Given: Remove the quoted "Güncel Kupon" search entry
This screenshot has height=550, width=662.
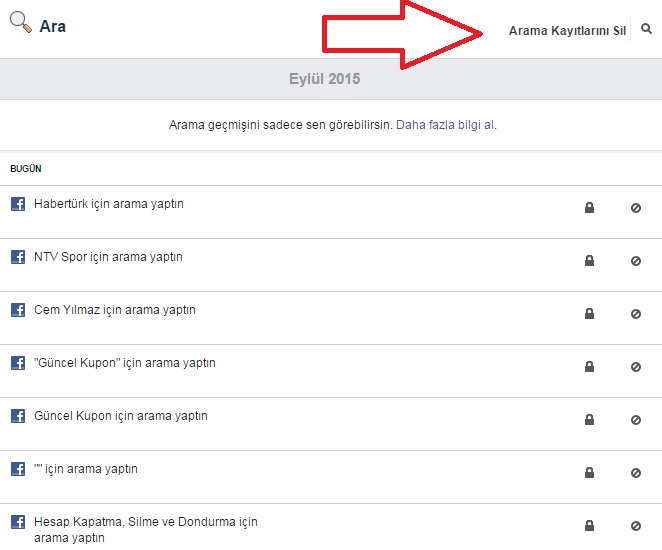Looking at the screenshot, I should coord(636,367).
